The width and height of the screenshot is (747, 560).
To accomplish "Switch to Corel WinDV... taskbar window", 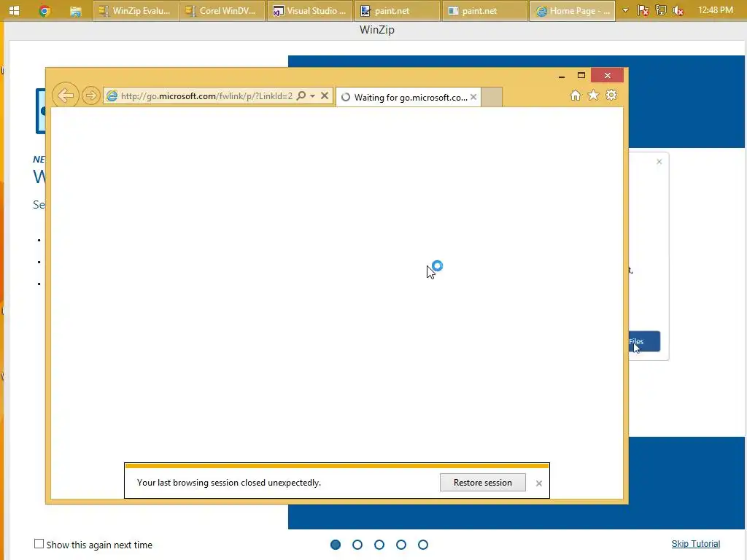I will (222, 10).
